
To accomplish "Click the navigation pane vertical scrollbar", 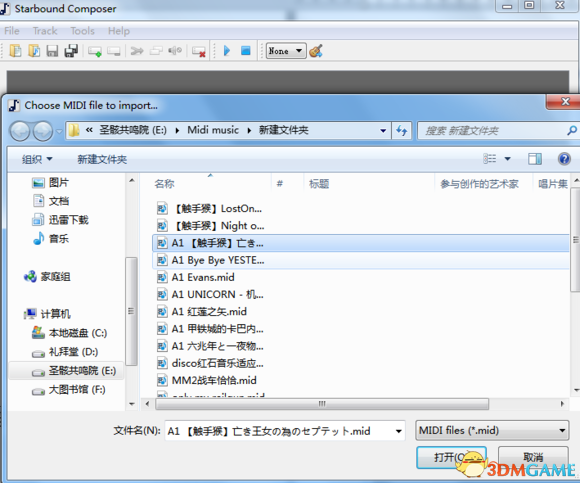I will coord(131,311).
